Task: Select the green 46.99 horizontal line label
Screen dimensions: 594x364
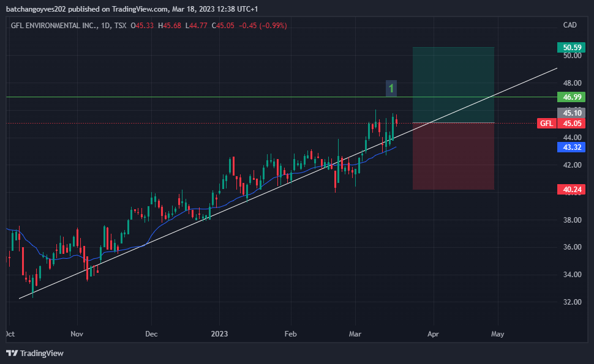Action: [x=571, y=97]
